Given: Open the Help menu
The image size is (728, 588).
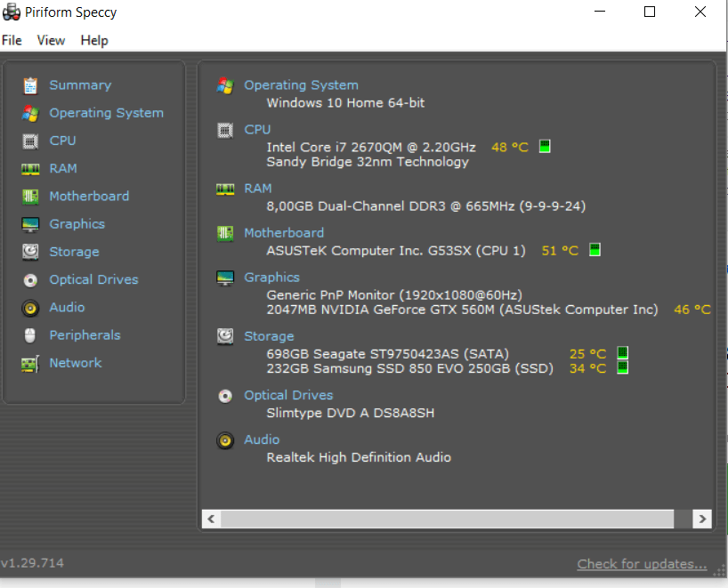Looking at the screenshot, I should (94, 40).
